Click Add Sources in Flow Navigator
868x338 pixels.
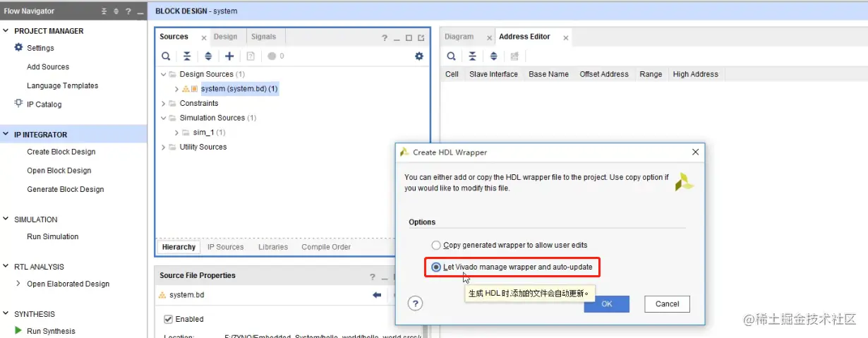pyautogui.click(x=48, y=67)
